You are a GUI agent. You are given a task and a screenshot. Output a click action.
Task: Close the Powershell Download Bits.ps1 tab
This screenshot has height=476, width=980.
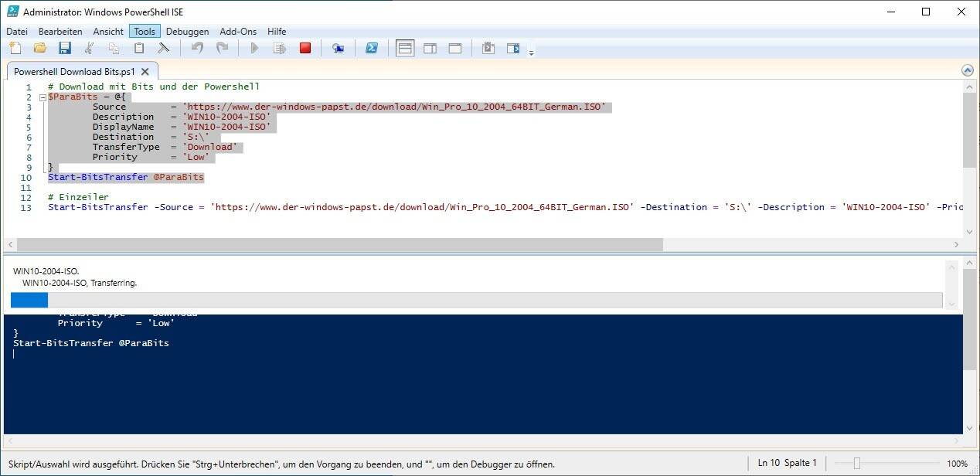point(145,71)
